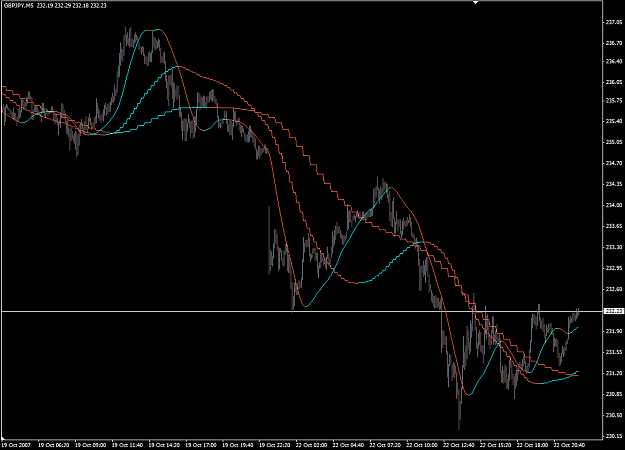Viewport: 625px width, 450px height.
Task: Click price scale label 234.35
Action: click(614, 184)
